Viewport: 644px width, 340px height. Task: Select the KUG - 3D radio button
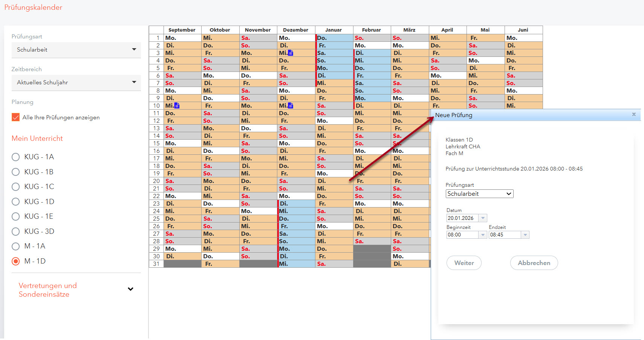click(16, 232)
